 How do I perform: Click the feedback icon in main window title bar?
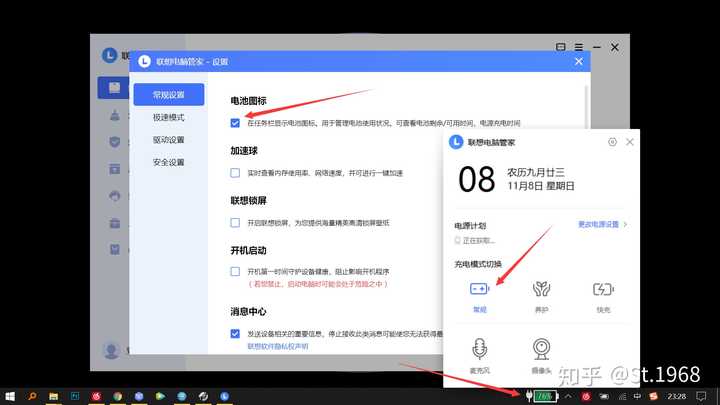coord(561,47)
